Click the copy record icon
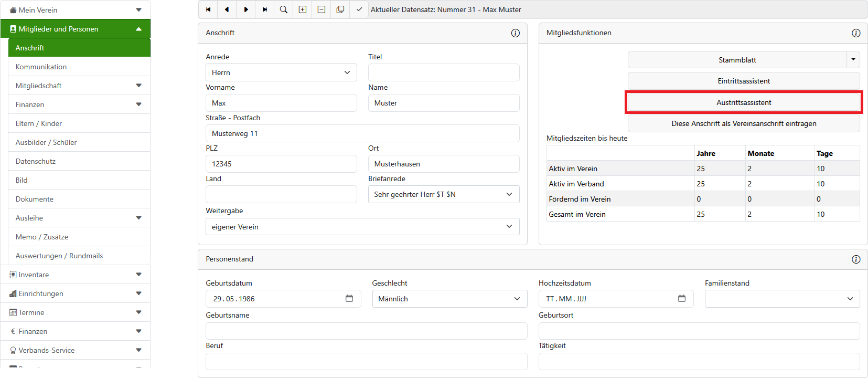868x378 pixels. 340,9
